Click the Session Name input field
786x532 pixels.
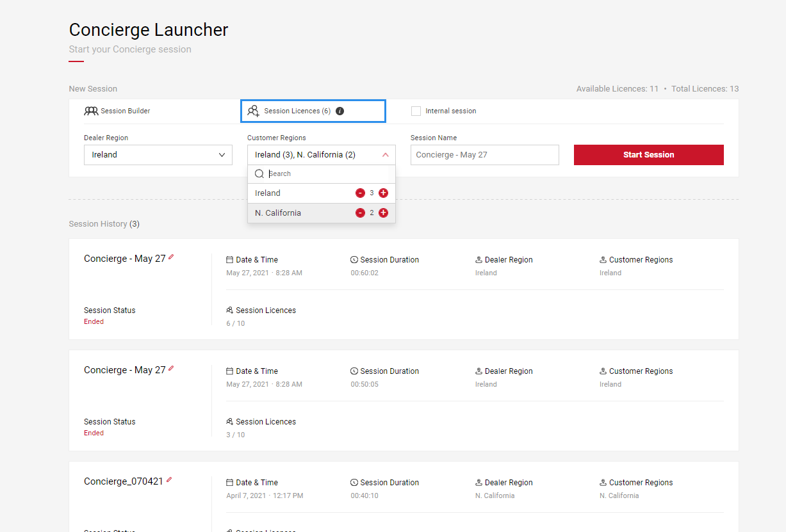tap(485, 155)
